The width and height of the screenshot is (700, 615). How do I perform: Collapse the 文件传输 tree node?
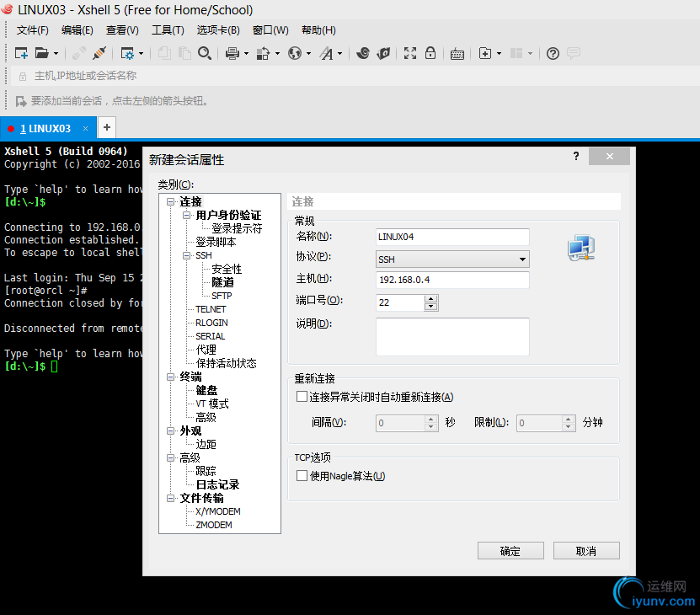(170, 498)
